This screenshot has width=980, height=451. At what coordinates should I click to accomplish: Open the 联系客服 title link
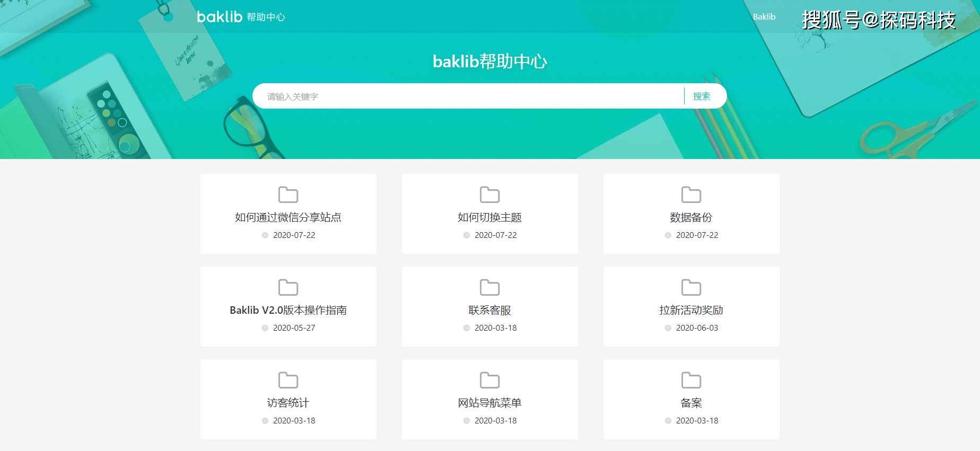pos(489,310)
